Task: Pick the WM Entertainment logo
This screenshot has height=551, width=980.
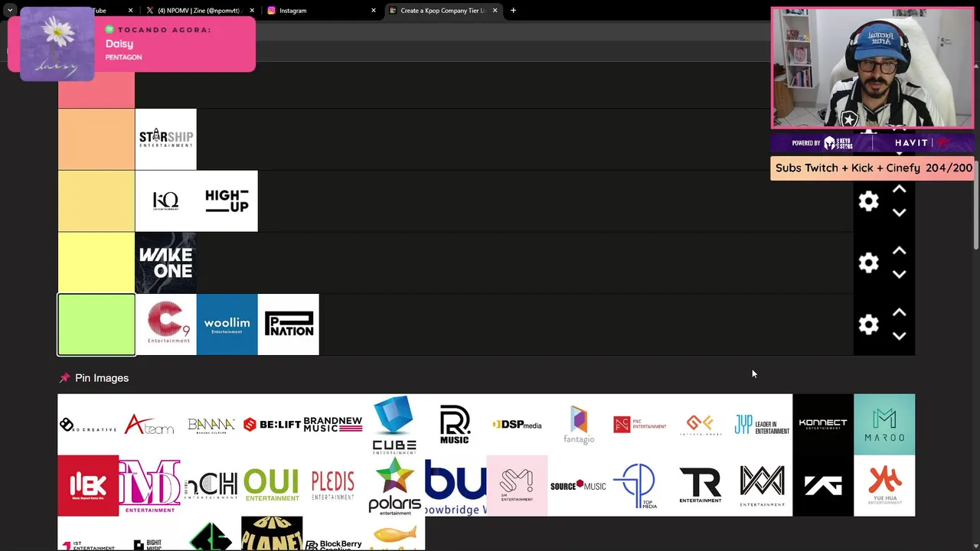Action: (762, 486)
